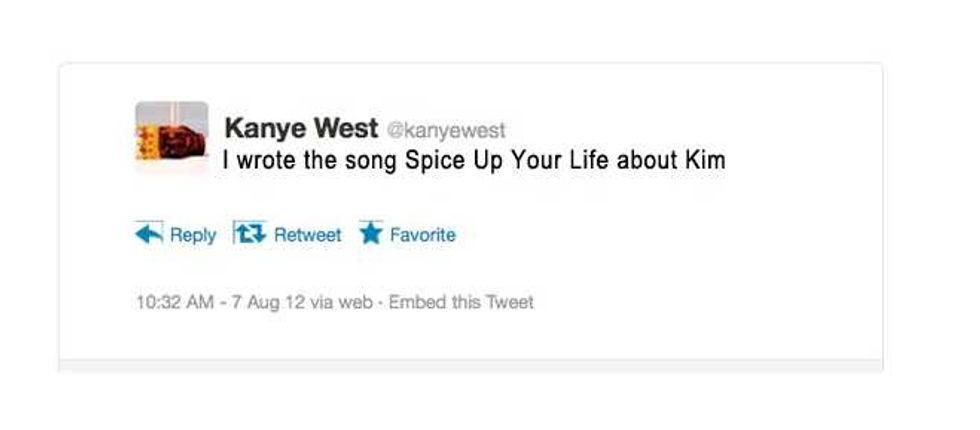The height and width of the screenshot is (430, 980).
Task: Click the word "about" in the tweet
Action: 647,159
